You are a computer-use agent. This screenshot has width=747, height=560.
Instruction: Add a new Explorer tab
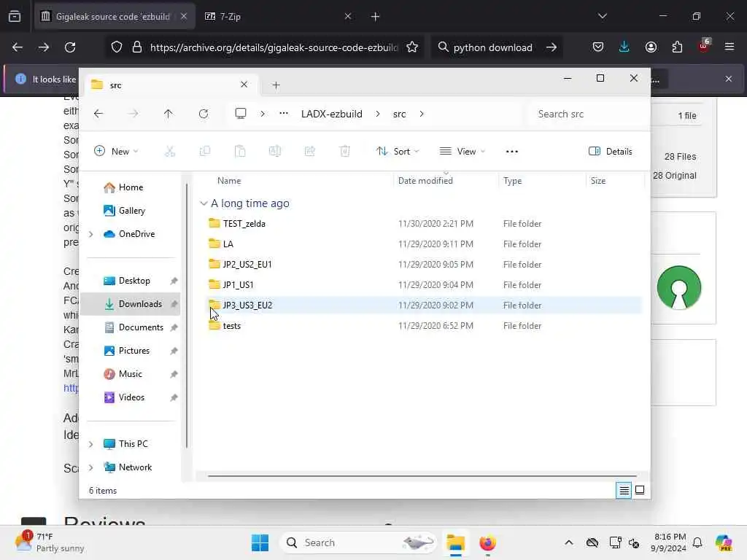pos(276,85)
